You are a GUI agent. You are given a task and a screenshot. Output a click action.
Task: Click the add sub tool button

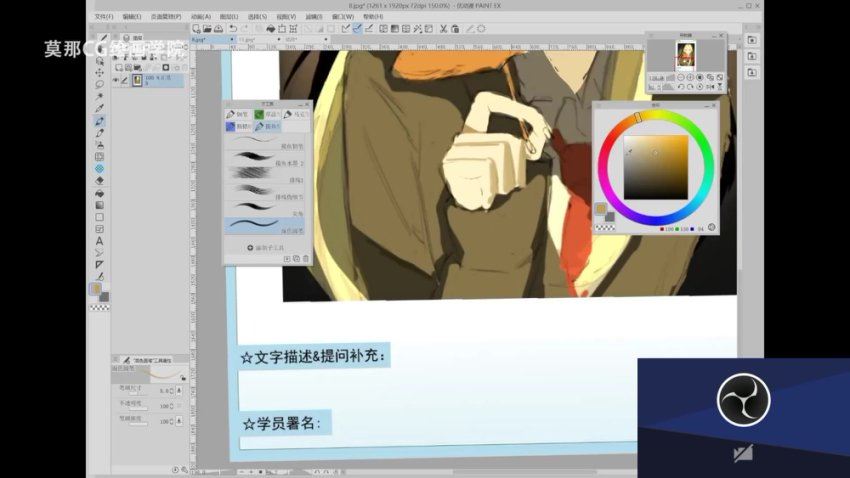(266, 248)
